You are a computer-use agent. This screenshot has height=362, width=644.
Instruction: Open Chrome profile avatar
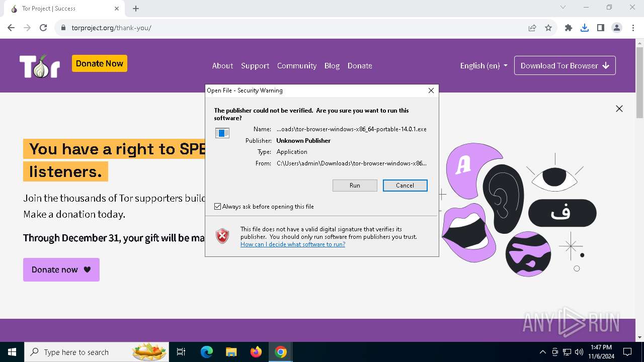[x=617, y=28]
